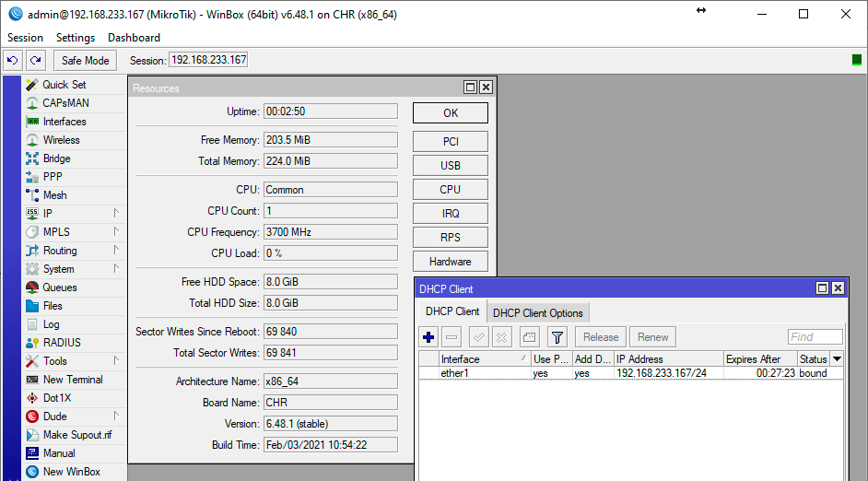The width and height of the screenshot is (868, 481).
Task: Expand the Routing submenu arrow
Action: (116, 251)
